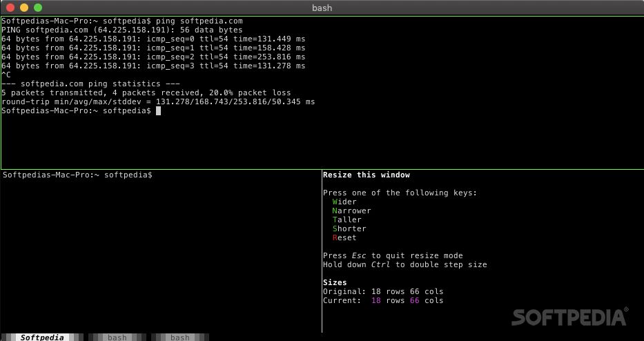Click the 'softpedia.com ping statistics' line
The image size is (644, 341).
pyautogui.click(x=90, y=84)
